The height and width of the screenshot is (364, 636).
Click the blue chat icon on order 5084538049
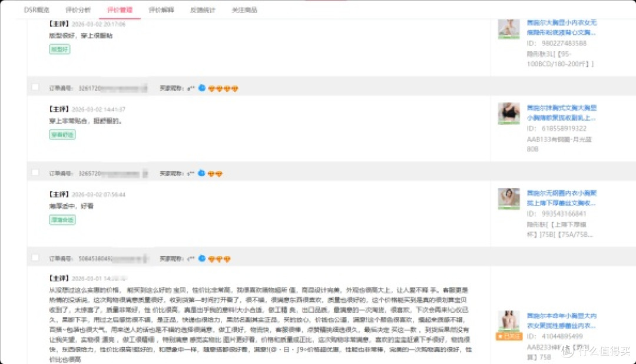(201, 258)
